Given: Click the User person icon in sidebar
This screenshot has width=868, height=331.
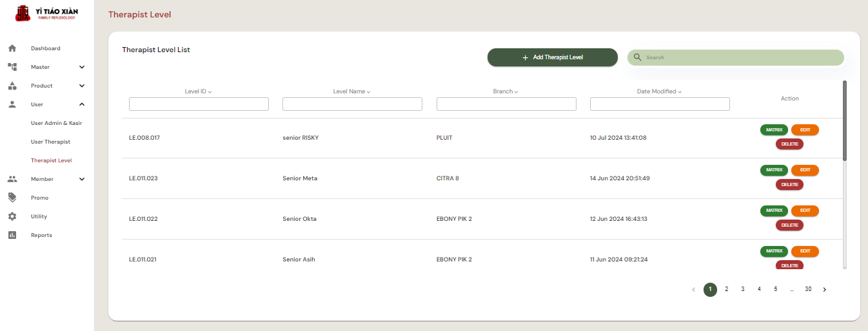Looking at the screenshot, I should (x=12, y=104).
